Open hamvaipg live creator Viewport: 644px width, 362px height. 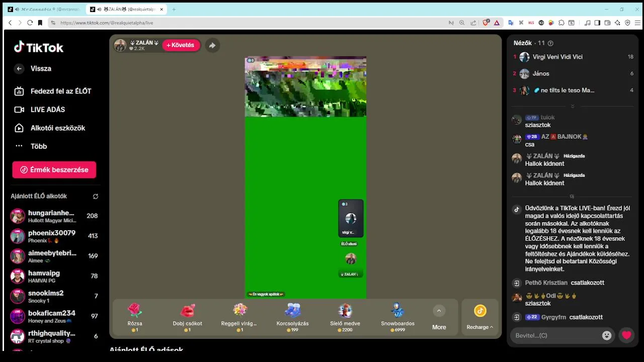(54, 276)
